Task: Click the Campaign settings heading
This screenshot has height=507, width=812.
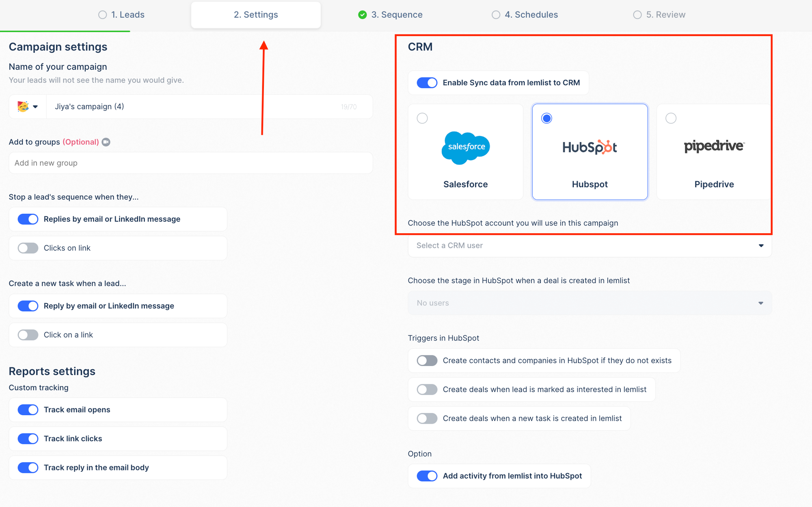Action: [x=58, y=47]
